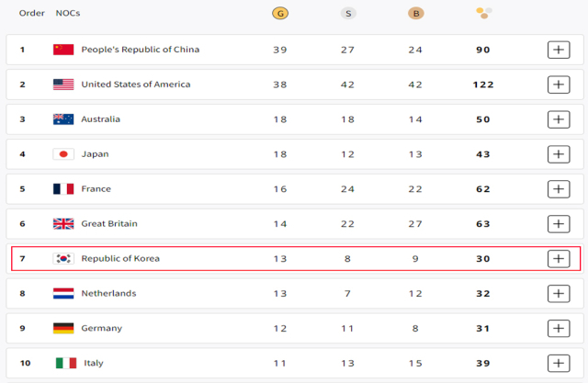
Task: Expand Great Britain medal breakdown
Action: pyautogui.click(x=559, y=224)
